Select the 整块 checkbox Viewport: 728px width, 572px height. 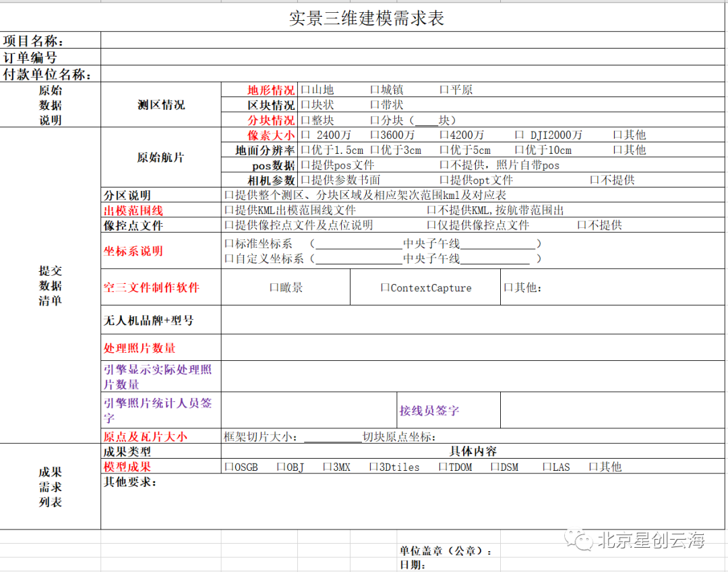[305, 120]
